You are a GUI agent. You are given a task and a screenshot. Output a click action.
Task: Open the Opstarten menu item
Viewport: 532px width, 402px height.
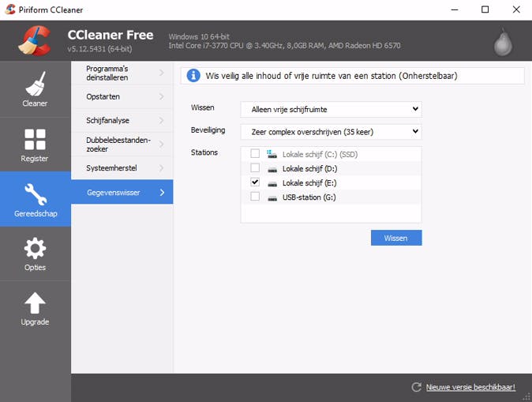click(x=122, y=96)
